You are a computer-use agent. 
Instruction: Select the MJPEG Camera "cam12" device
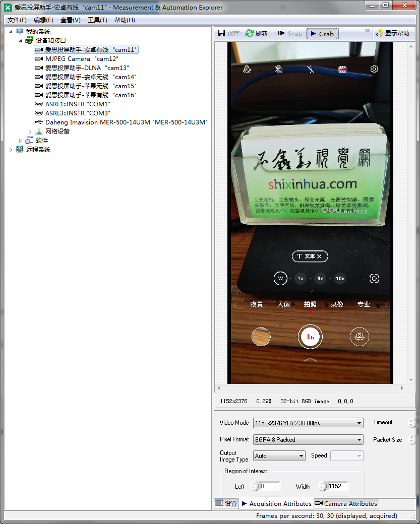coord(77,59)
